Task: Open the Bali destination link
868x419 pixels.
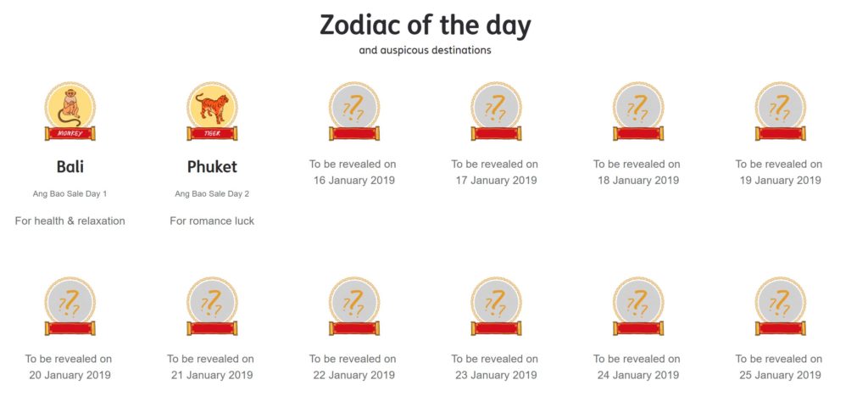Action: [x=70, y=167]
